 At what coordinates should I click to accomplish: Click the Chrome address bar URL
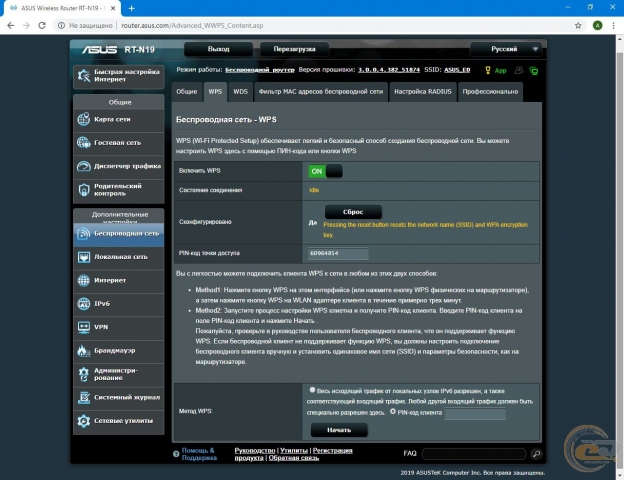(192, 25)
